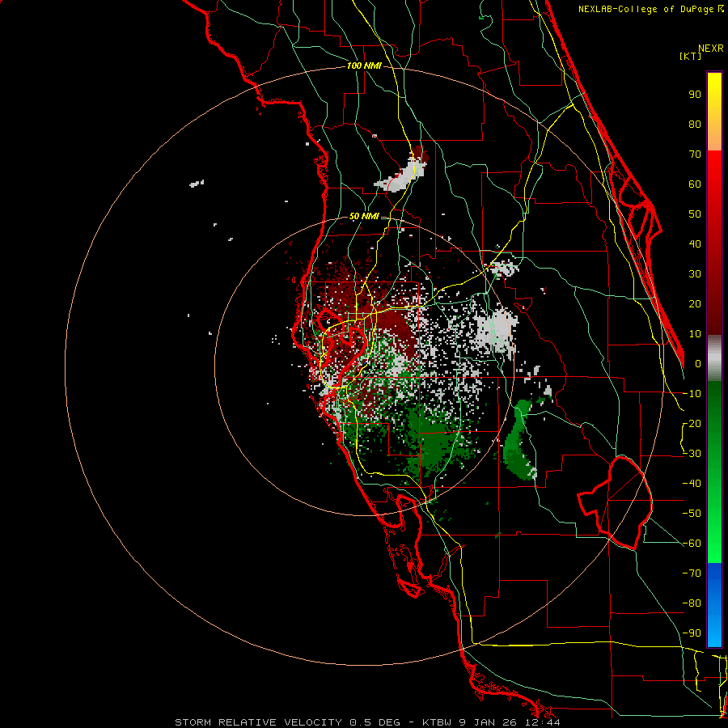Screen dimensions: 728x728
Task: Select the positive 20 scale value
Action: [x=695, y=304]
